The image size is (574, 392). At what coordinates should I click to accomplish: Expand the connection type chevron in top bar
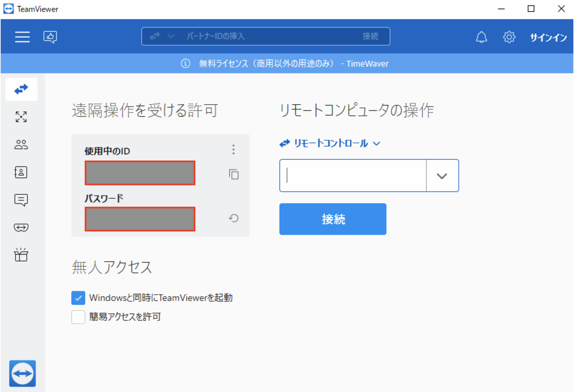point(171,36)
